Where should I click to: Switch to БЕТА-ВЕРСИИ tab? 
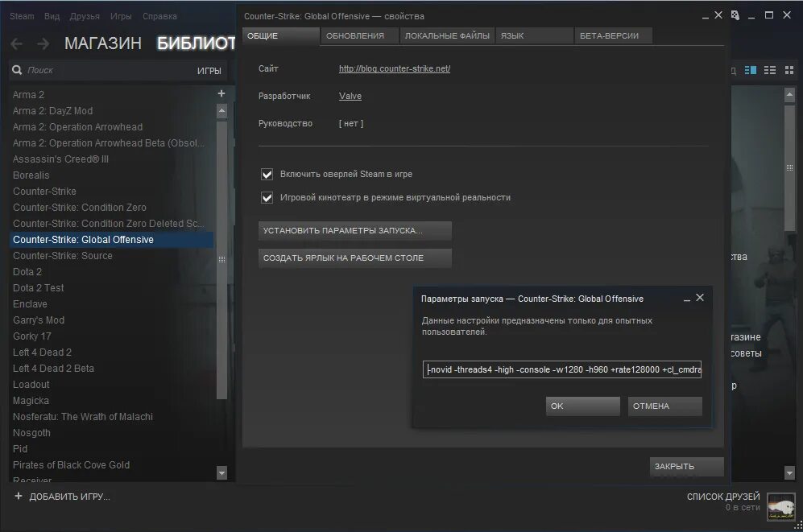click(613, 35)
